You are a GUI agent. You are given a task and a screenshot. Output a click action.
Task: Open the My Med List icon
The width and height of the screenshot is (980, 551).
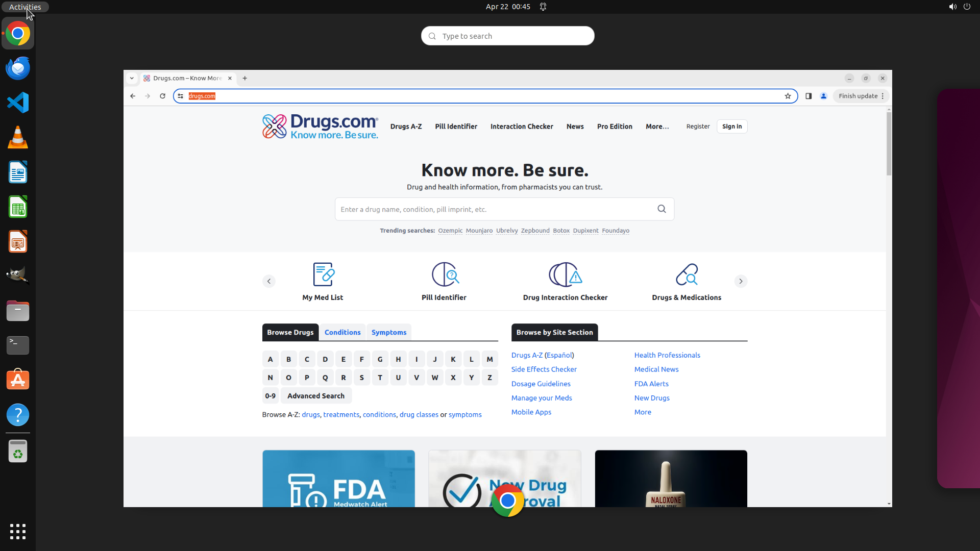click(x=323, y=274)
